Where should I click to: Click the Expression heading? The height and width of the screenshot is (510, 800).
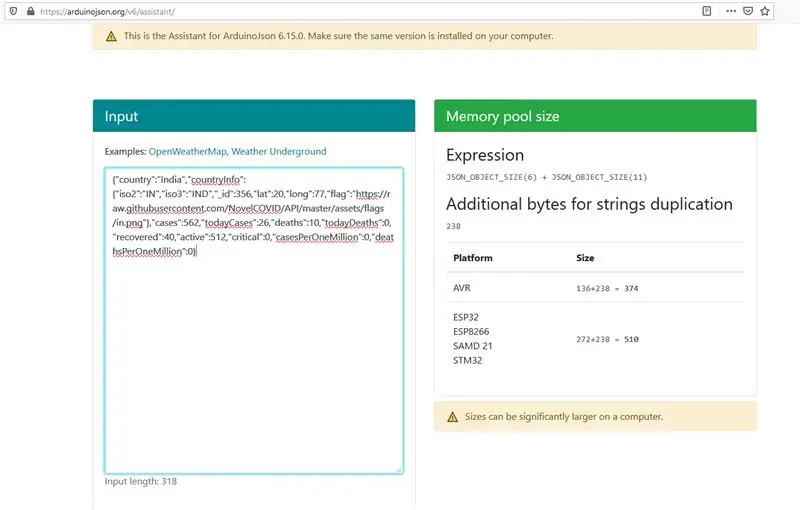click(485, 155)
